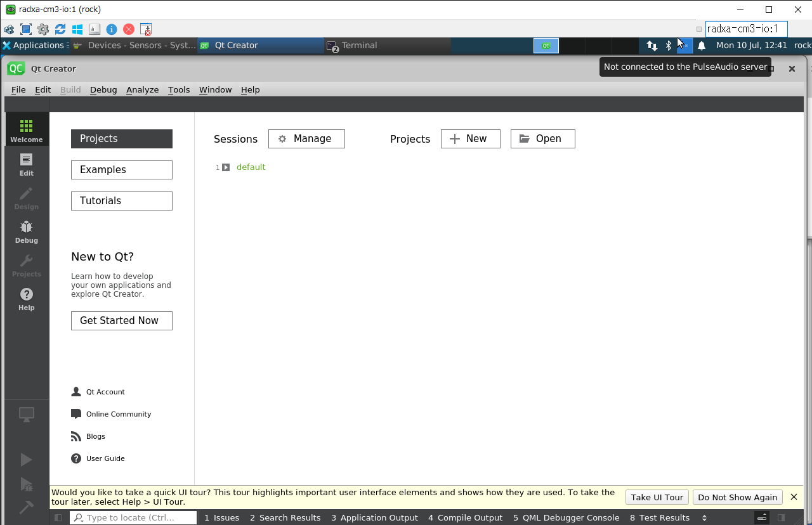Click network connections tray icon
The image size is (812, 525).
click(652, 45)
